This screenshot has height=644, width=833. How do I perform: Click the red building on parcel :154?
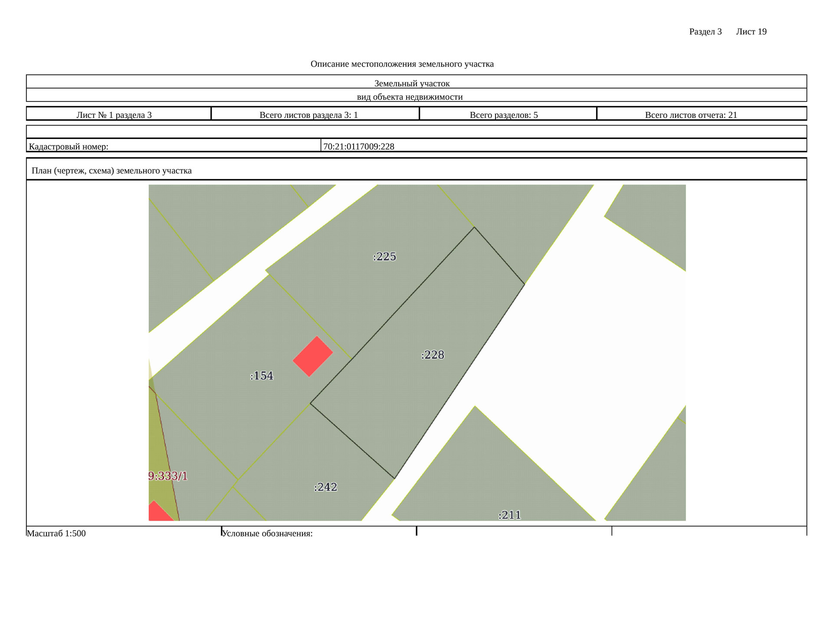(313, 356)
